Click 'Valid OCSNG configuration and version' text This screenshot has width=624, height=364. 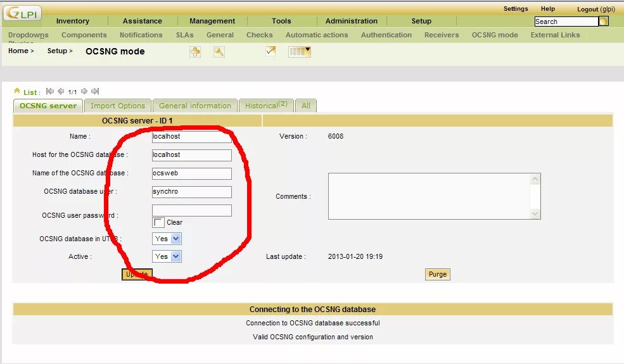(x=313, y=337)
